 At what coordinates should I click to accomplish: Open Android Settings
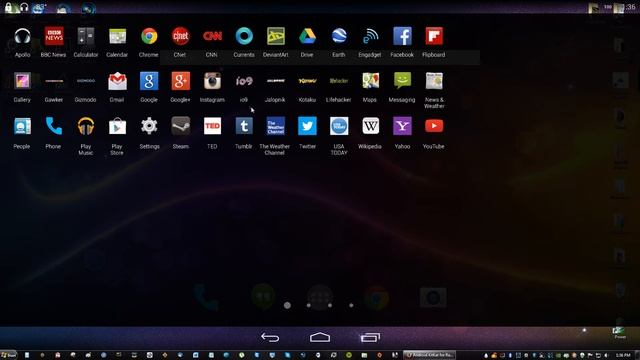(x=149, y=126)
